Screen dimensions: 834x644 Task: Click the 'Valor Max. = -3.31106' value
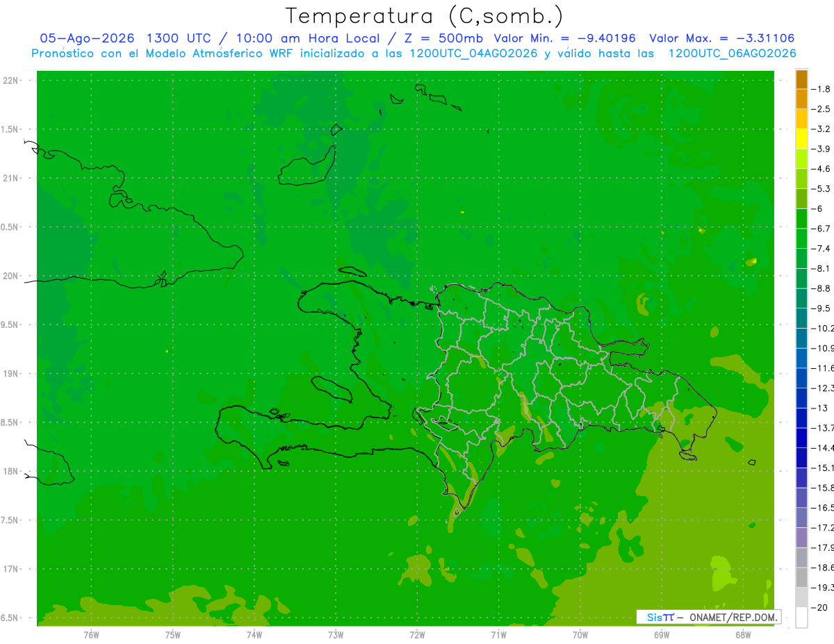721,39
